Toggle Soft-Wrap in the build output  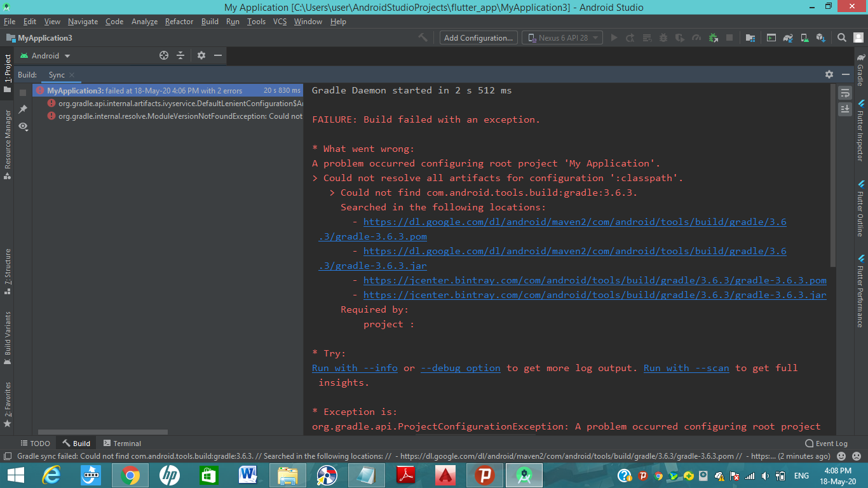click(844, 93)
